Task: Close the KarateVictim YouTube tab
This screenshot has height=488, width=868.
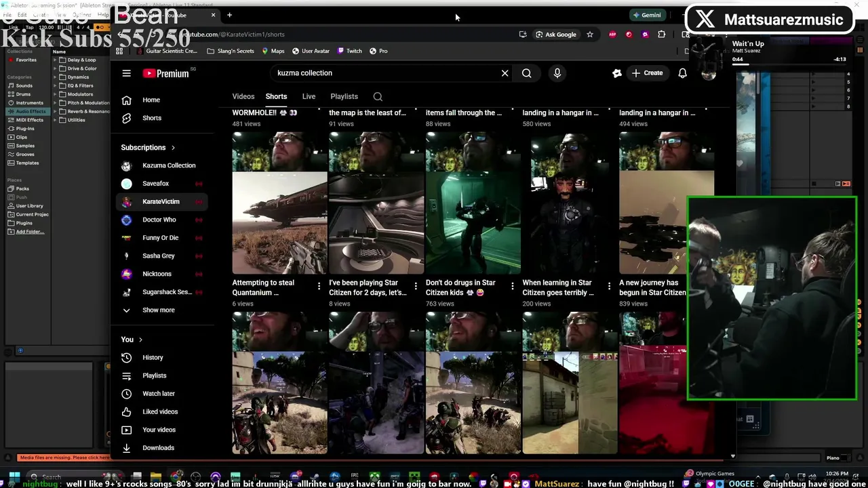Action: [213, 15]
